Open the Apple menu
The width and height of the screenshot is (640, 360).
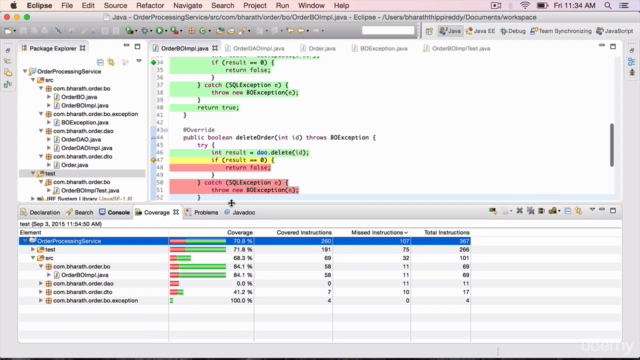tap(13, 6)
